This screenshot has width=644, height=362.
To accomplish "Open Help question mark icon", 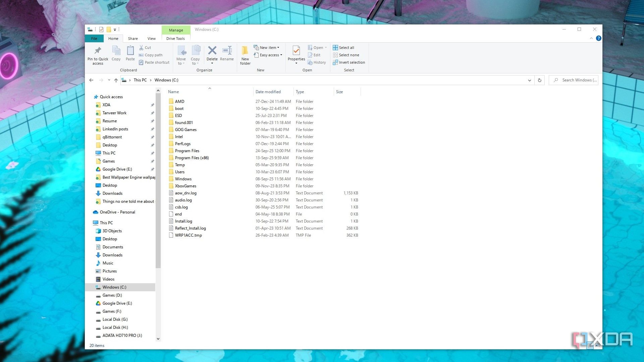I will [599, 38].
